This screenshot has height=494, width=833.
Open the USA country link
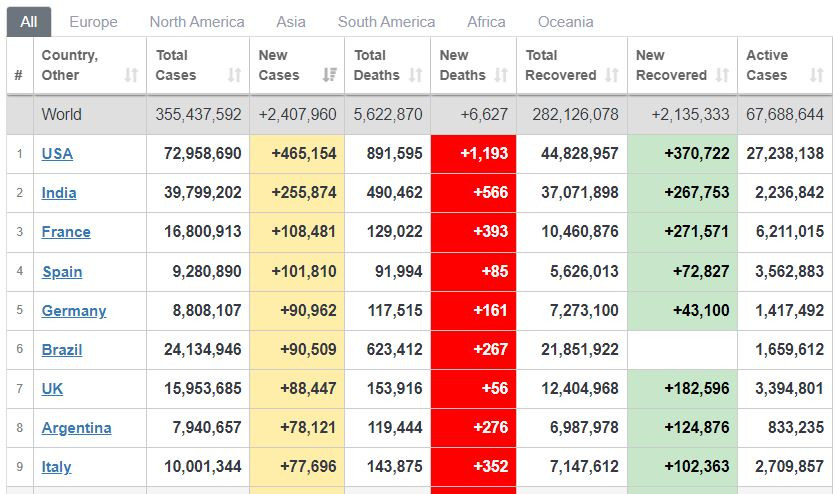[57, 154]
